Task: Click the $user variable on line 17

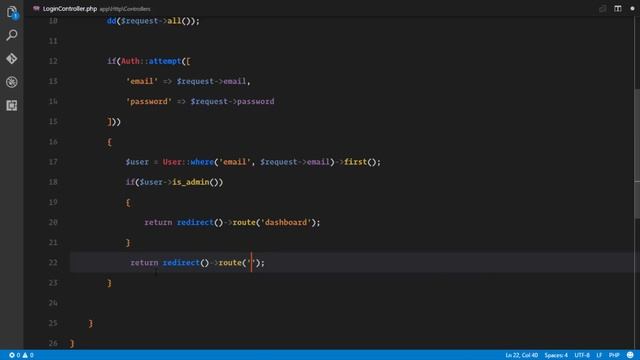Action: point(137,162)
